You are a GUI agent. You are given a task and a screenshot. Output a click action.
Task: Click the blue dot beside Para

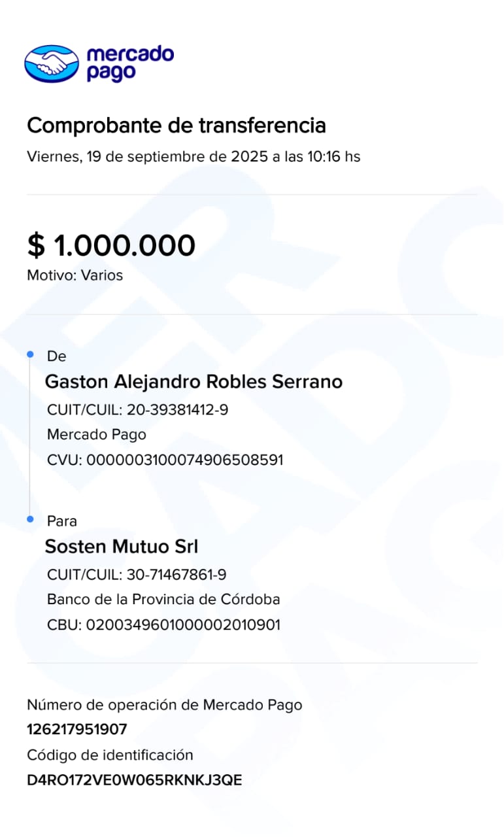tap(30, 519)
